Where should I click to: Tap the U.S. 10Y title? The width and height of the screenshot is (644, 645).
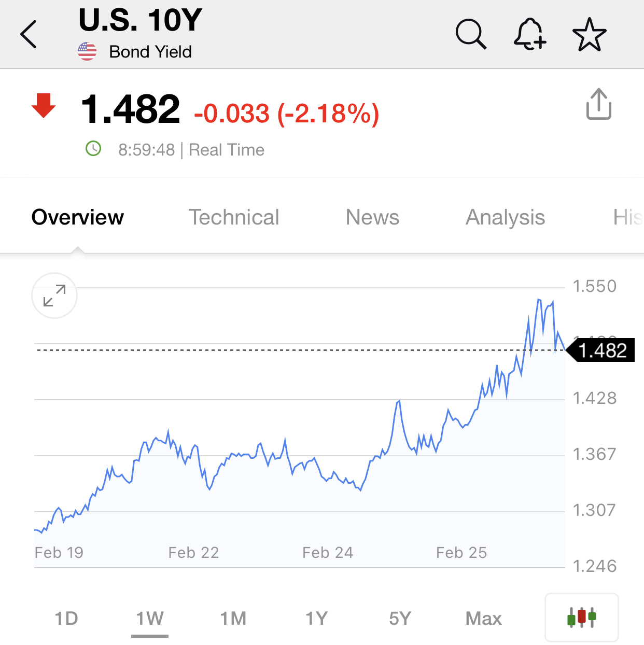click(x=140, y=21)
